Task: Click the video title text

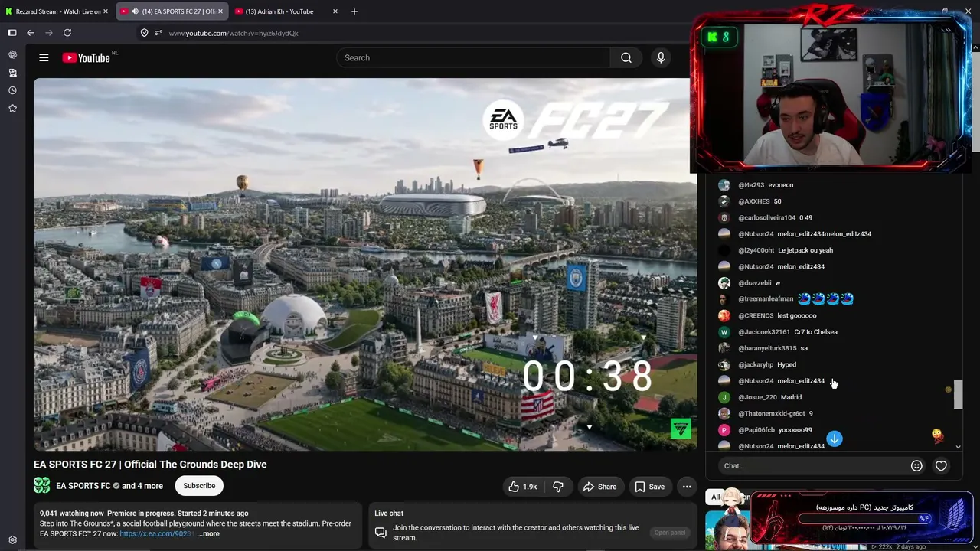Action: point(150,465)
